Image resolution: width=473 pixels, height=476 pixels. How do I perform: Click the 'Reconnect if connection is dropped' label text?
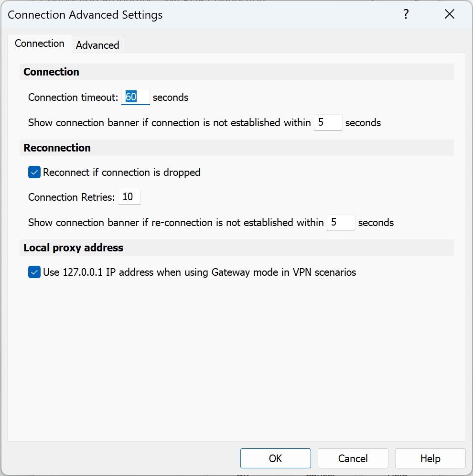[x=121, y=172]
